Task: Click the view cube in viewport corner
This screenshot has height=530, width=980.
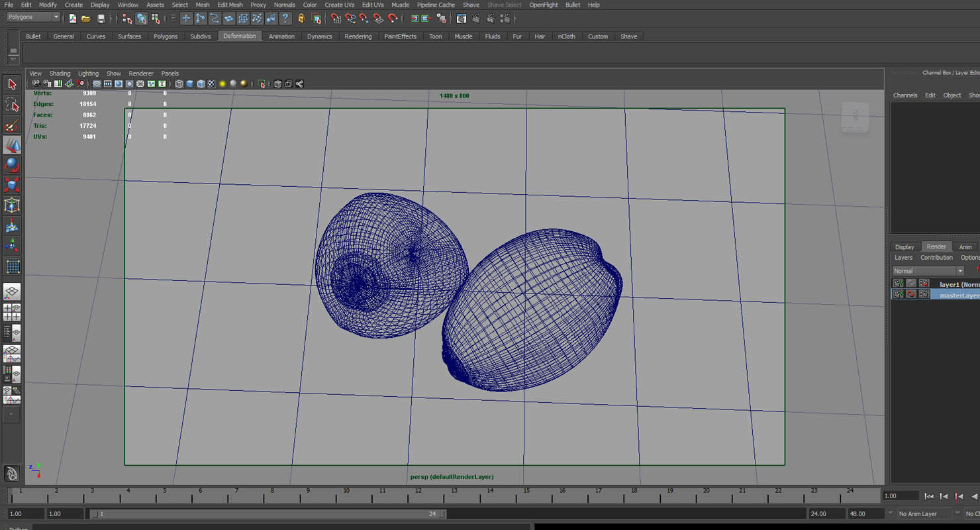Action: [855, 117]
